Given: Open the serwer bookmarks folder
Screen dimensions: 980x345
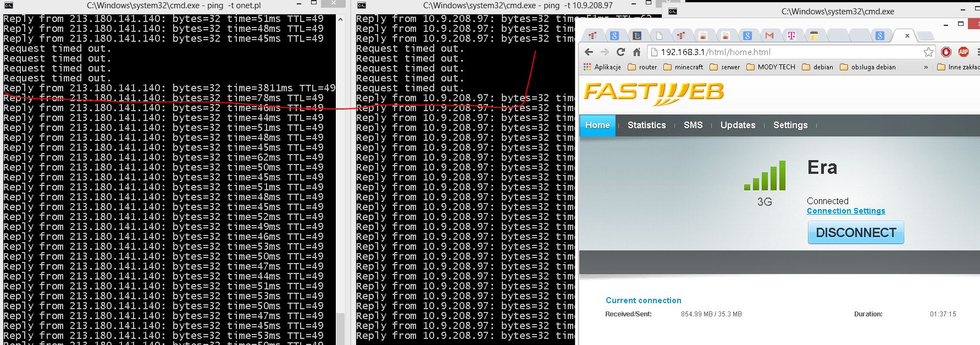Looking at the screenshot, I should 725,67.
